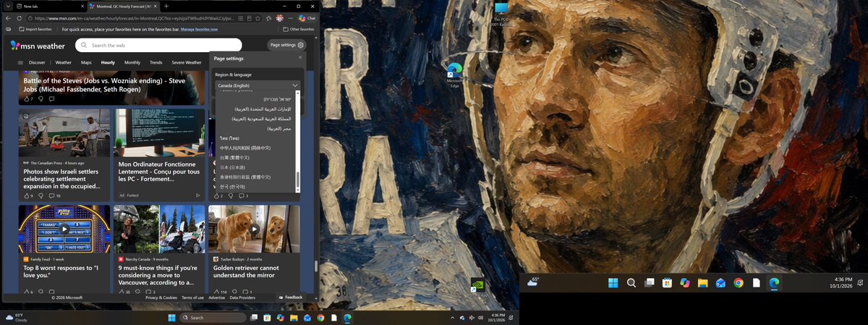The image size is (868, 325).
Task: Click the Privacy & Cookies link
Action: 161,297
